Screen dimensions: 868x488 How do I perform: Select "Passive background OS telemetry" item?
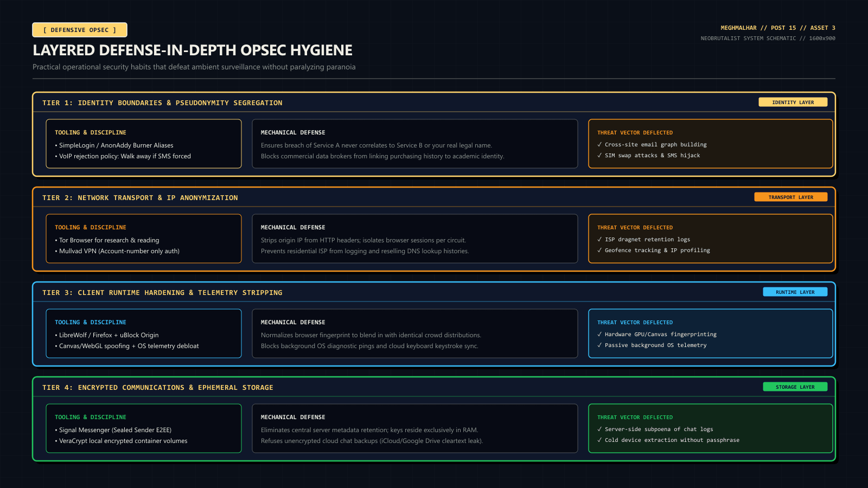click(652, 345)
